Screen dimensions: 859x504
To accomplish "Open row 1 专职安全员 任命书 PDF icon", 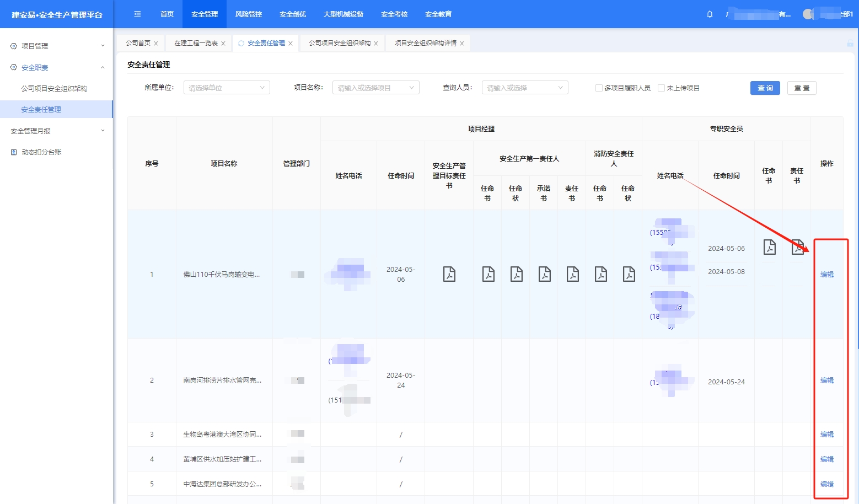I will point(769,247).
